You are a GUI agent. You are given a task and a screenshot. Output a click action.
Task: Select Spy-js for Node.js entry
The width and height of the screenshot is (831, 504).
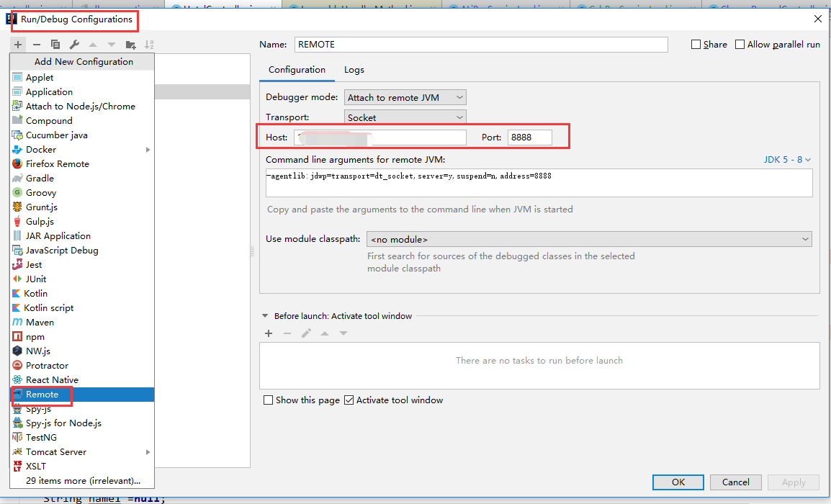point(82,423)
